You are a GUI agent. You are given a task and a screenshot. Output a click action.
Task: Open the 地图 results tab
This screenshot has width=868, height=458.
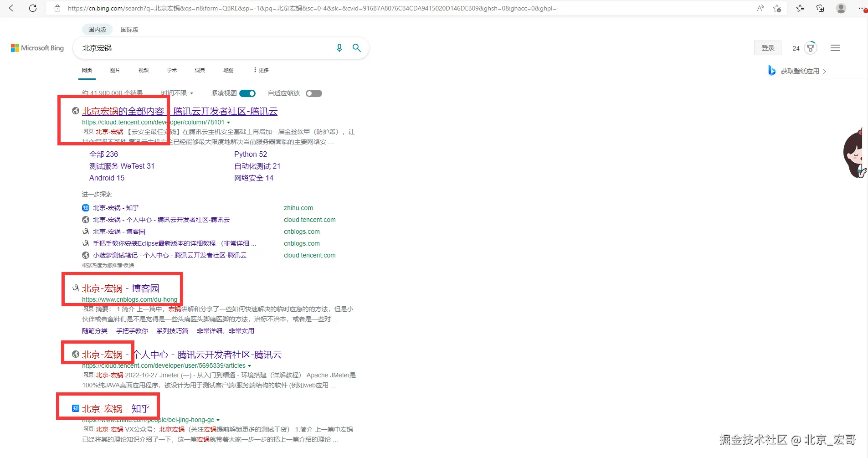click(228, 70)
